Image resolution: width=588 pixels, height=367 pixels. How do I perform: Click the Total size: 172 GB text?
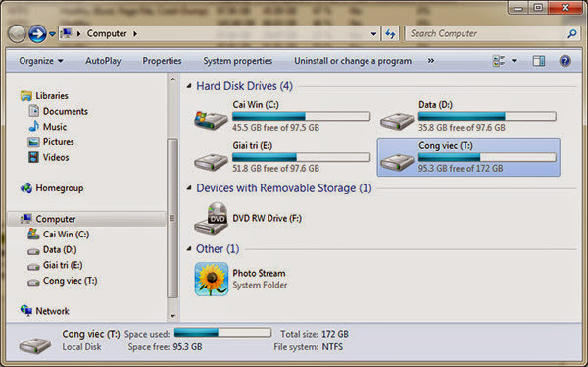315,334
